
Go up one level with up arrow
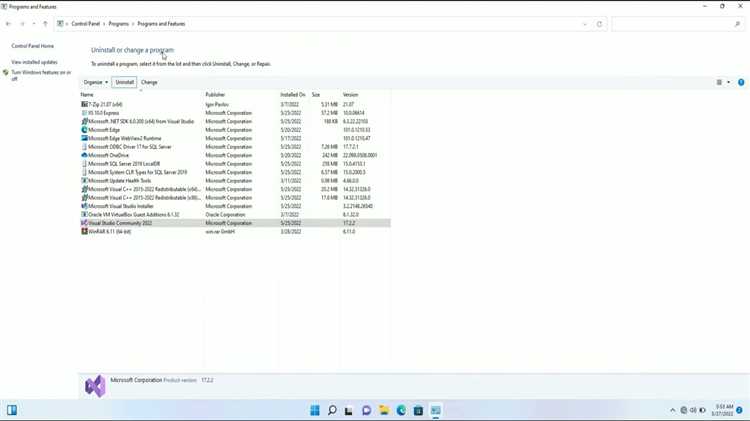point(45,24)
